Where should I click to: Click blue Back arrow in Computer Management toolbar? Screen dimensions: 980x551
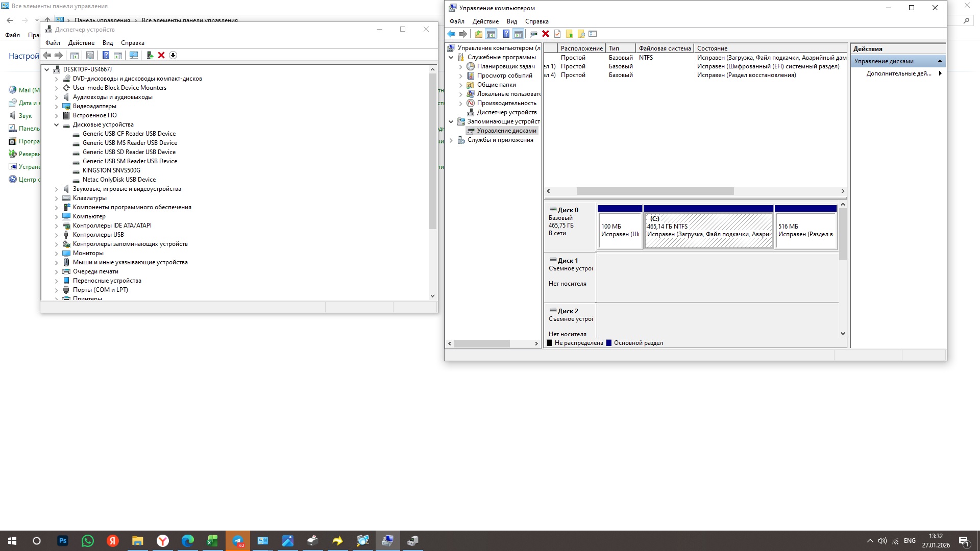pos(451,34)
